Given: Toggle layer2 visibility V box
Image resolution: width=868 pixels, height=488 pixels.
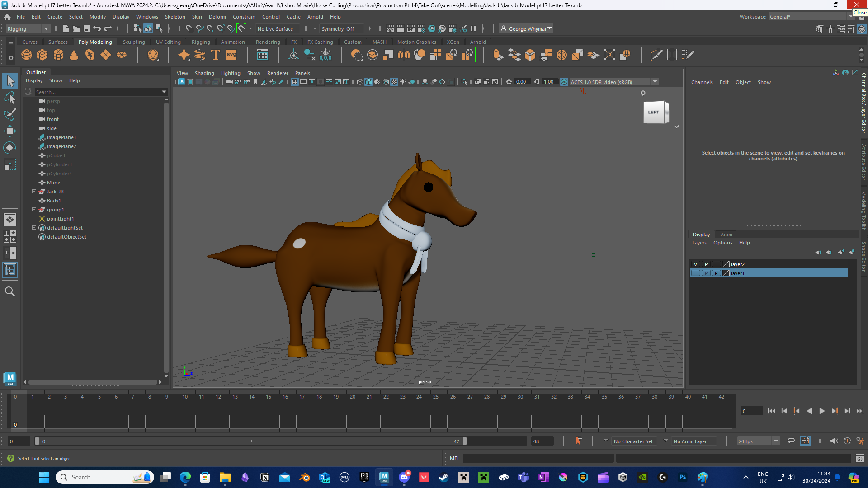Looking at the screenshot, I should (x=695, y=264).
